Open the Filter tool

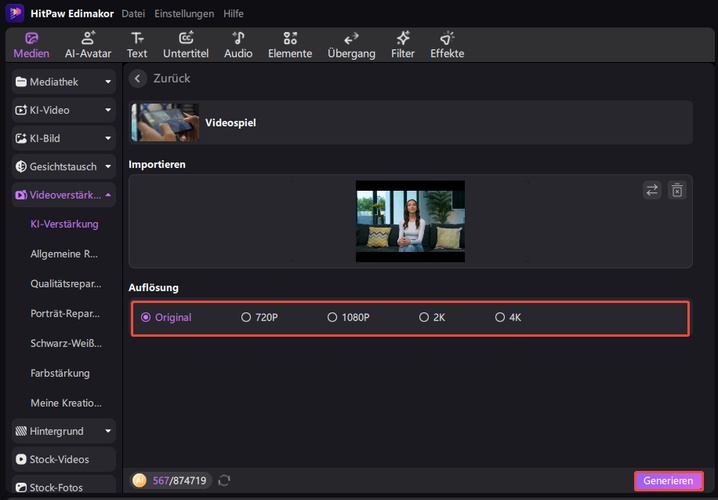click(403, 45)
